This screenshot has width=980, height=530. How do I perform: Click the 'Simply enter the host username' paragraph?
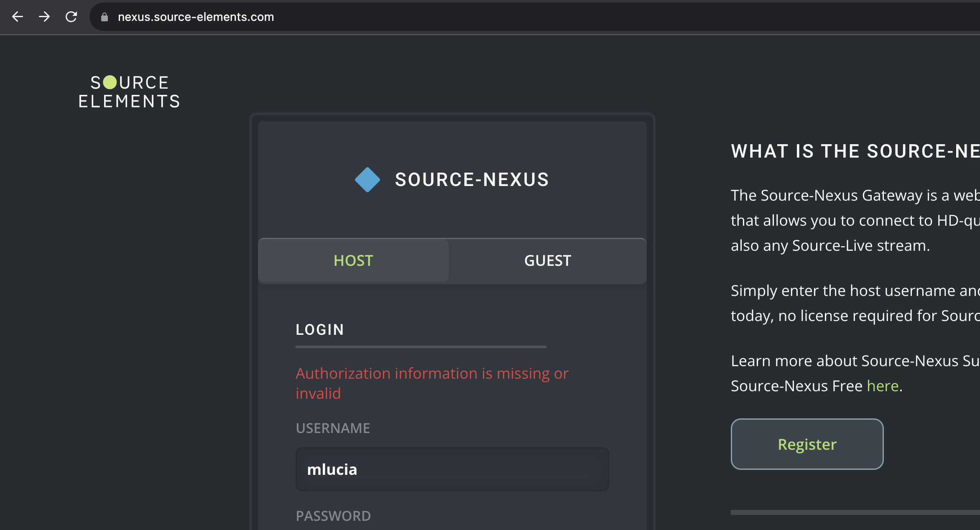tap(855, 303)
